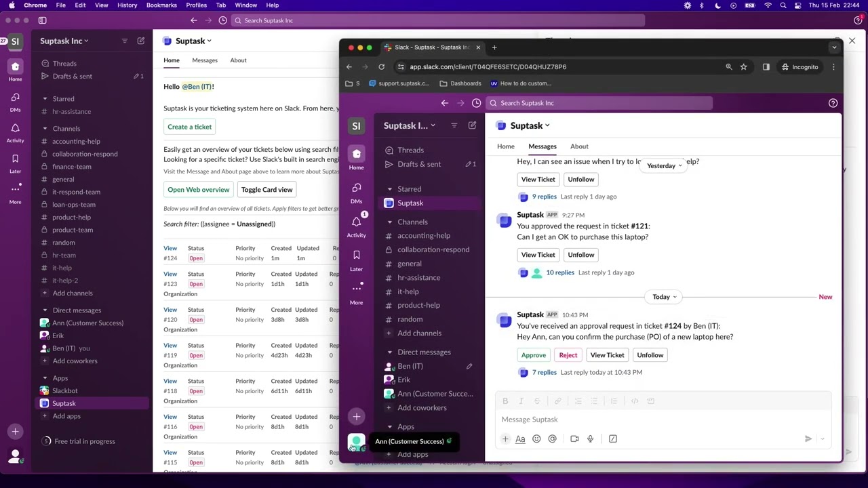The width and height of the screenshot is (868, 488).
Task: Open the Today date dropdown
Action: click(665, 297)
